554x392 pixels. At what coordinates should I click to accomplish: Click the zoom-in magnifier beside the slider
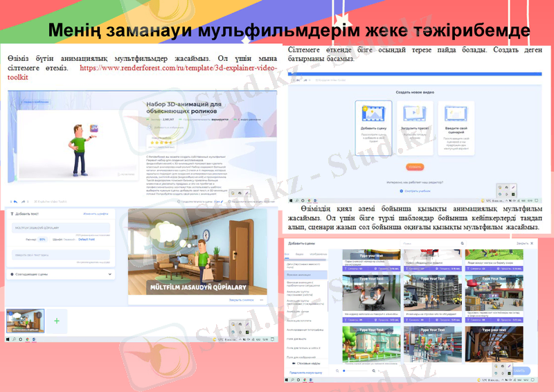point(374,371)
